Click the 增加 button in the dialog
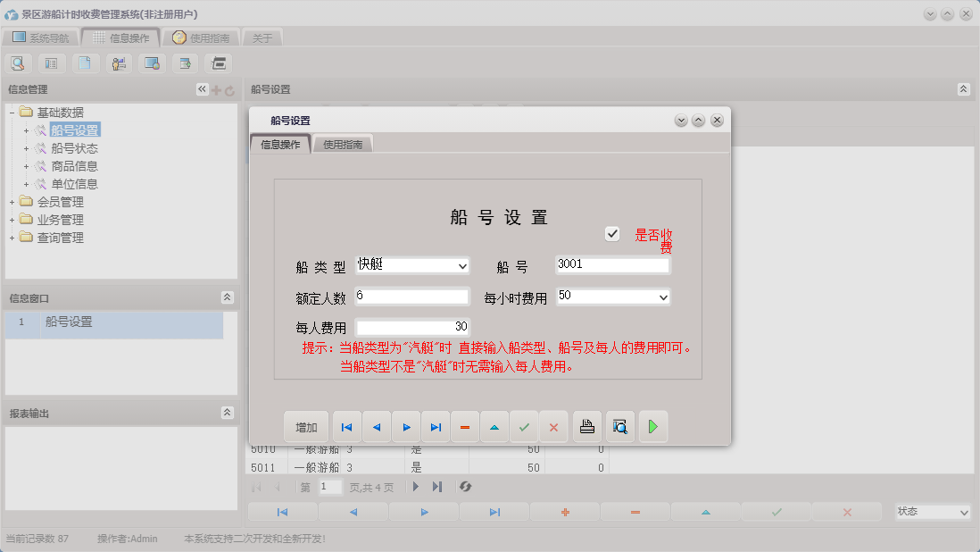Image resolution: width=980 pixels, height=552 pixels. click(x=305, y=426)
